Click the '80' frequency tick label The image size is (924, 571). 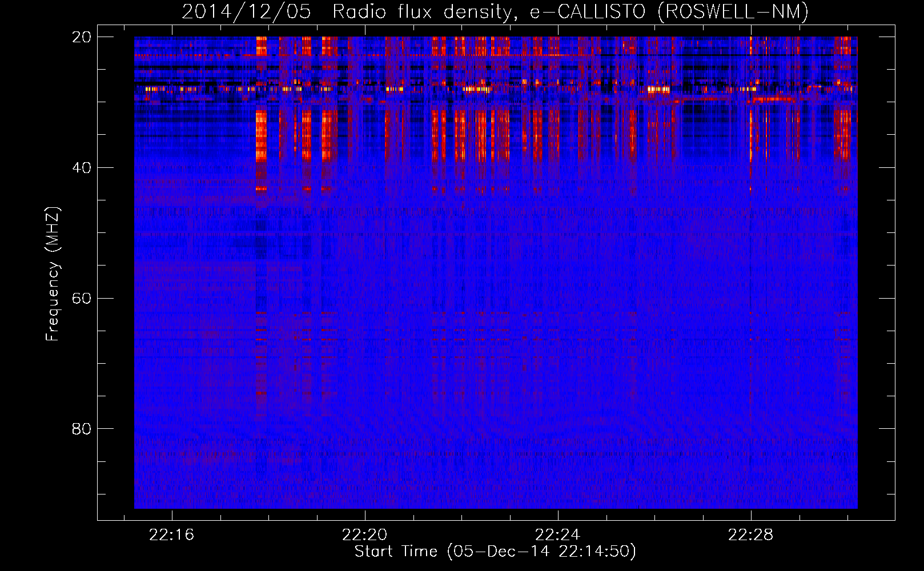(x=82, y=429)
